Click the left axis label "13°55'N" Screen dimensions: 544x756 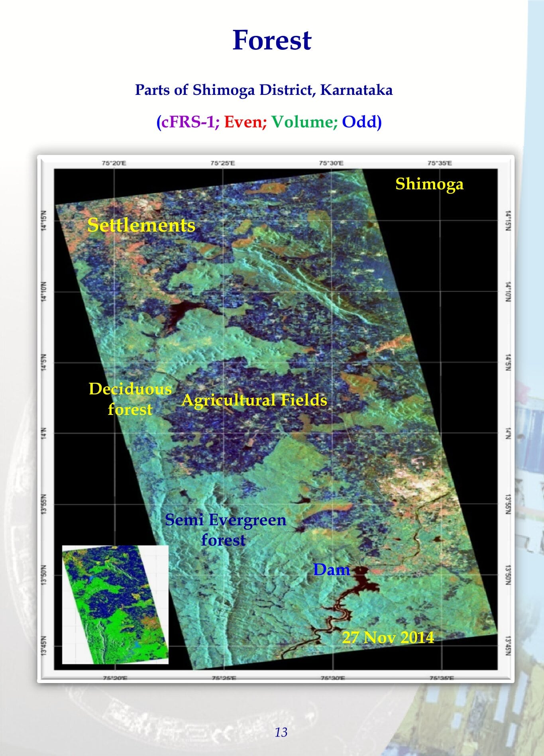44,504
